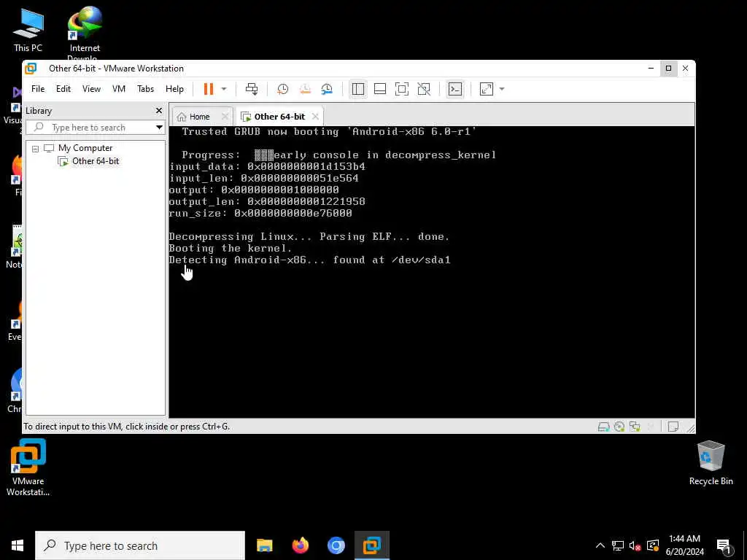
Task: Open the Help menu
Action: coord(174,89)
